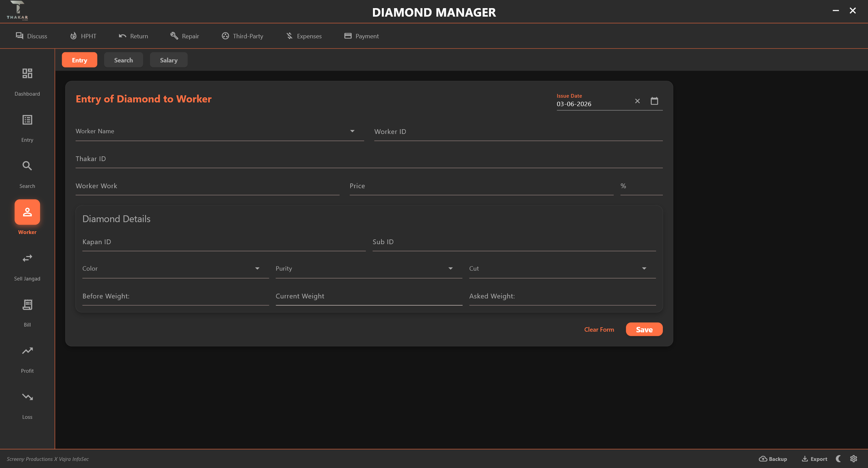Image resolution: width=868 pixels, height=468 pixels.
Task: Click the Third-Party group icon
Action: [x=225, y=36]
